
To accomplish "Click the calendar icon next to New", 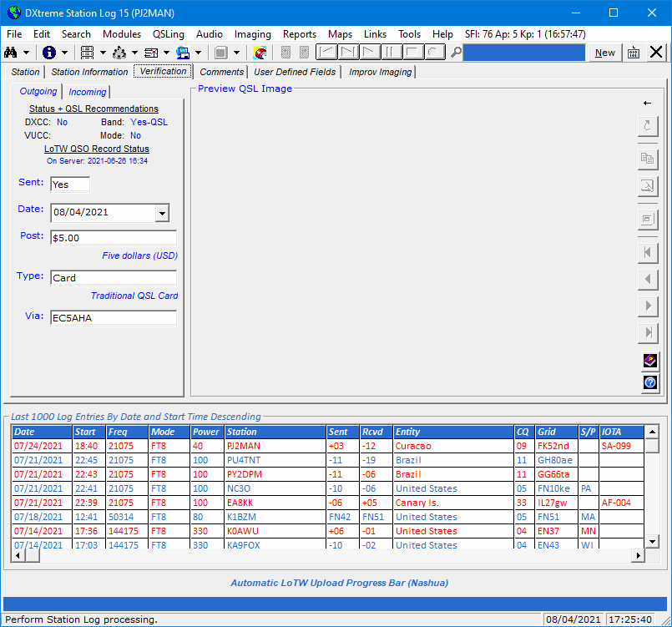I will pyautogui.click(x=633, y=53).
